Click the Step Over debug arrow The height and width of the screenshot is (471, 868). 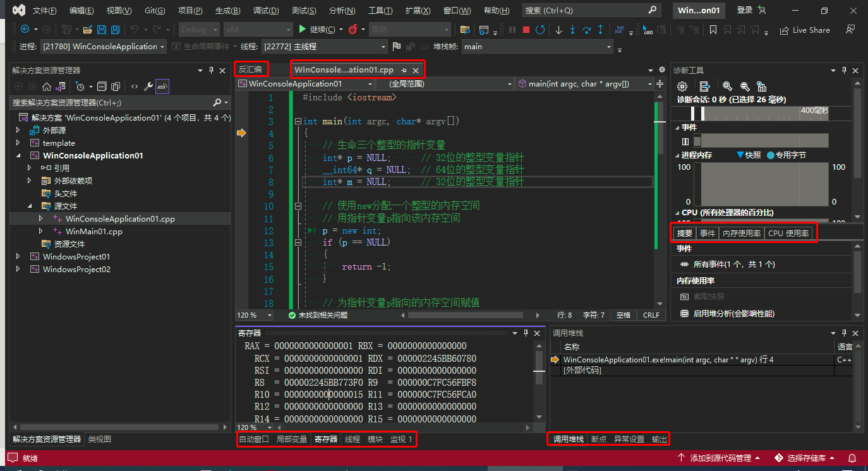(586, 30)
